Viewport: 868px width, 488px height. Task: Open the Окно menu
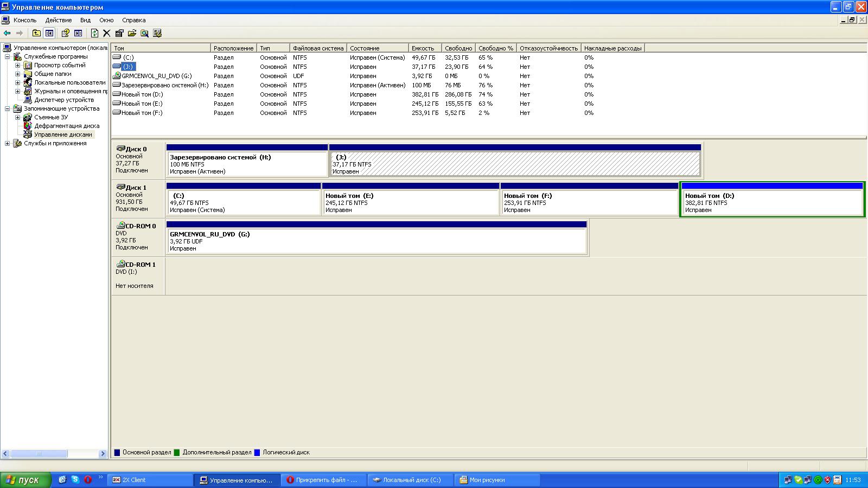pos(106,20)
